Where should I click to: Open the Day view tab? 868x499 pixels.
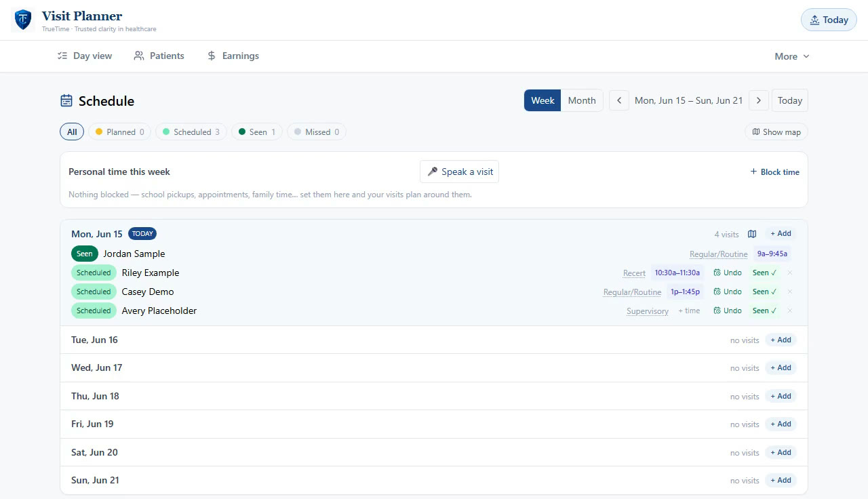click(x=85, y=56)
